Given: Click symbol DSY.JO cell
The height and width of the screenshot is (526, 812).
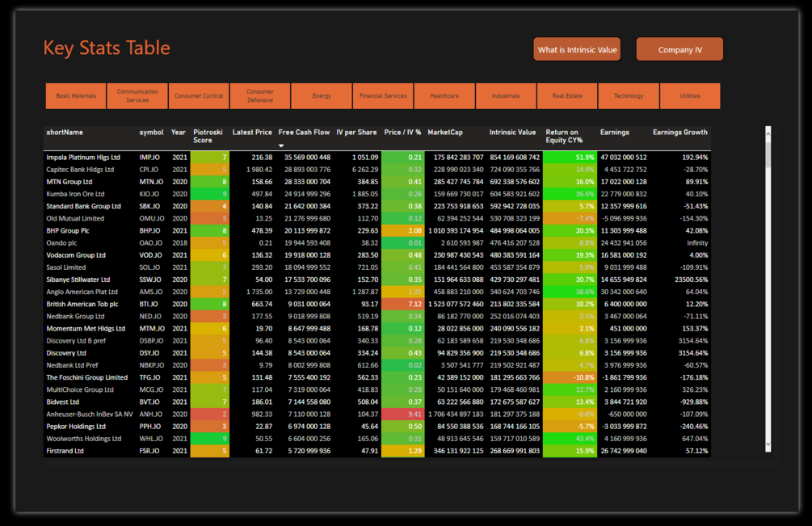Looking at the screenshot, I should tap(149, 353).
